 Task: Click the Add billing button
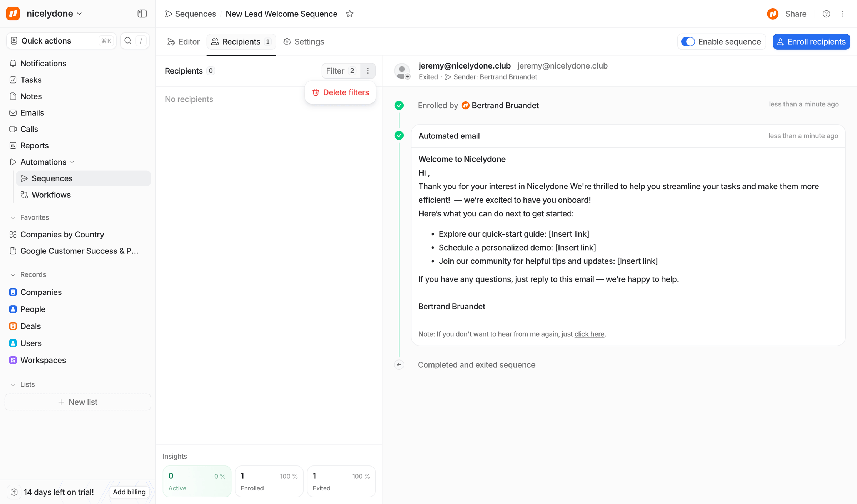click(x=129, y=492)
